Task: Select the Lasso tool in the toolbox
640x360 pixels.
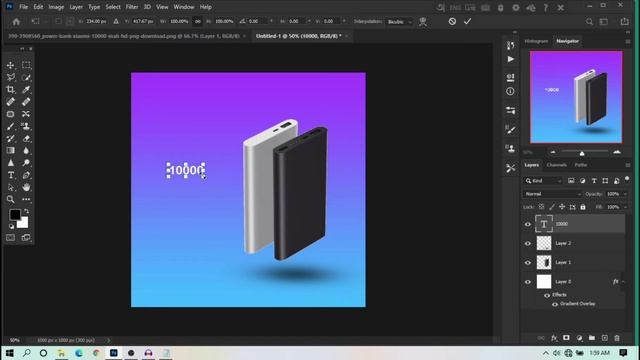Action: [x=11, y=77]
